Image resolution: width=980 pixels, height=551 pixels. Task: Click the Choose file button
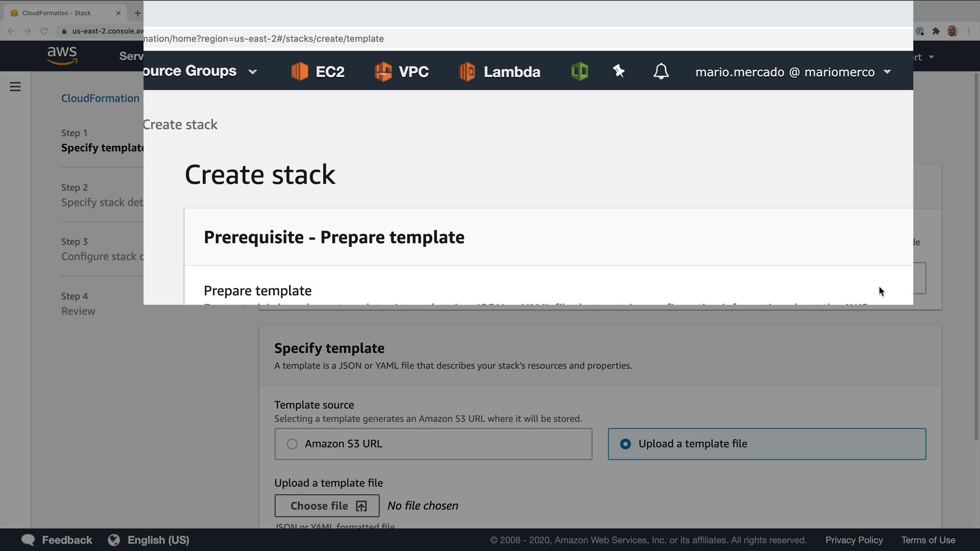327,506
